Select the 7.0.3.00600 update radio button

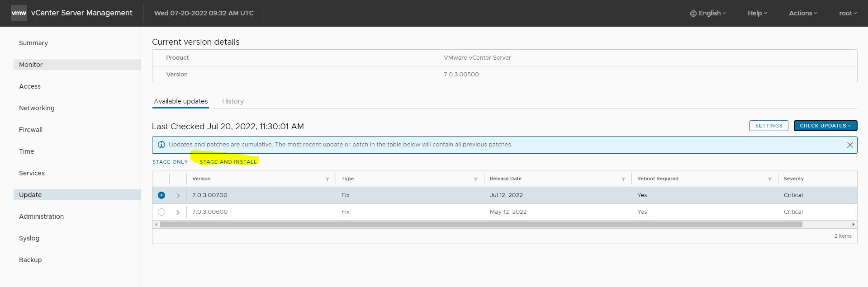click(x=161, y=212)
